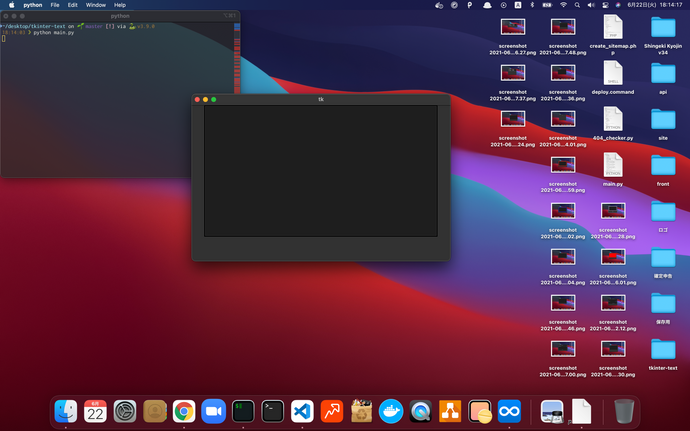Select the ロゴ folder on desktop
This screenshot has width=690, height=431.
click(x=663, y=215)
